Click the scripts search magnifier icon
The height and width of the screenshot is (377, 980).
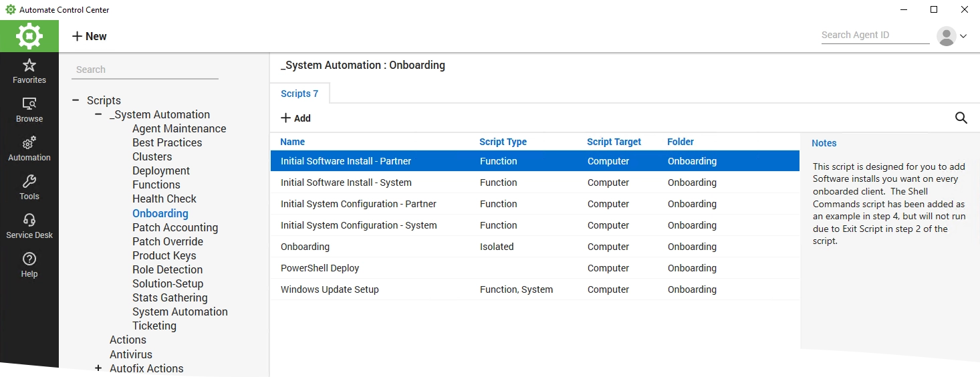961,118
